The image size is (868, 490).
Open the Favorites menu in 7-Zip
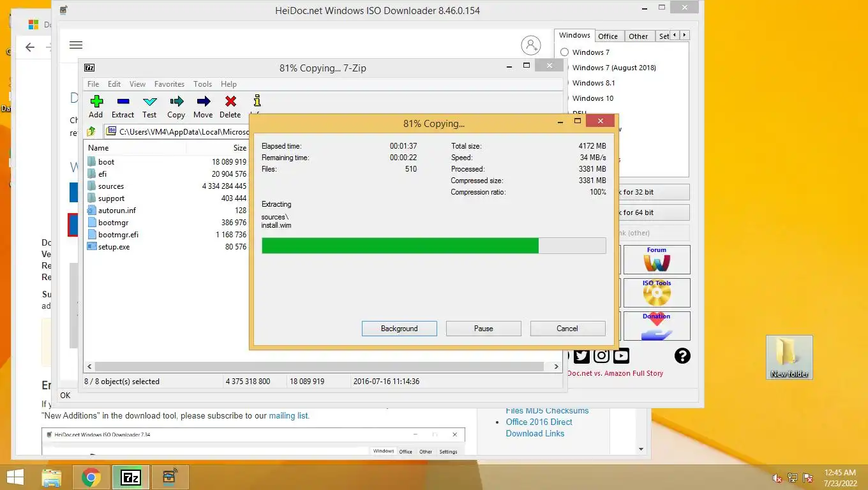(169, 84)
